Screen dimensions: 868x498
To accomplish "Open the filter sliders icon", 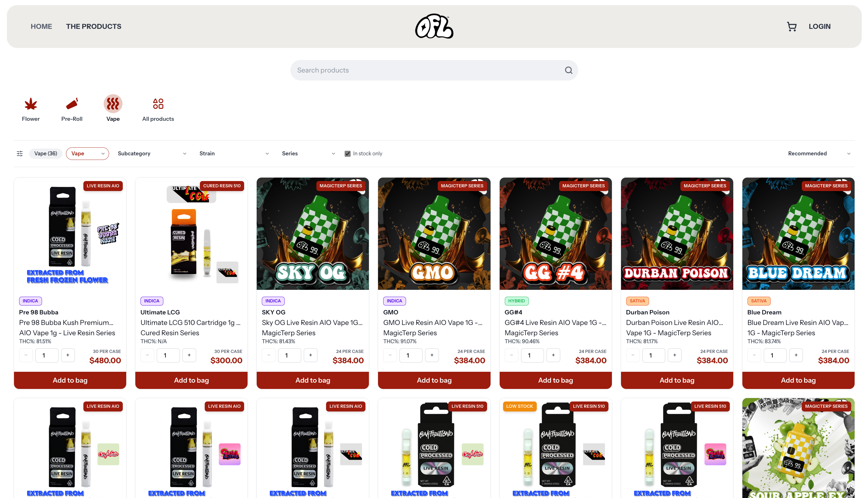I will pyautogui.click(x=20, y=154).
